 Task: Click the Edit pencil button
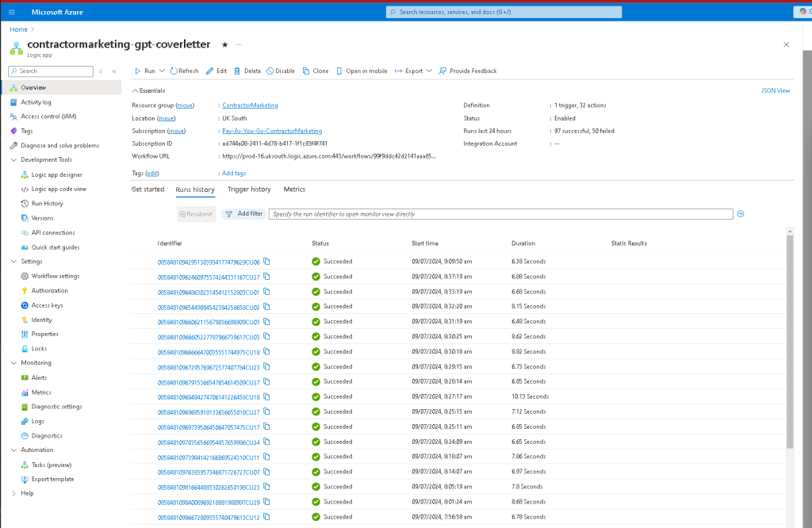click(216, 71)
